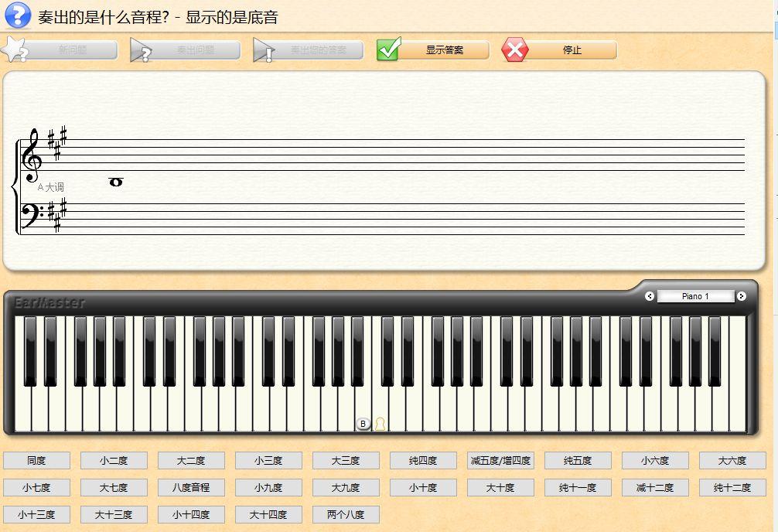Open the Piano 1 instrument selector
Screen dimensions: 778x532
click(x=695, y=296)
